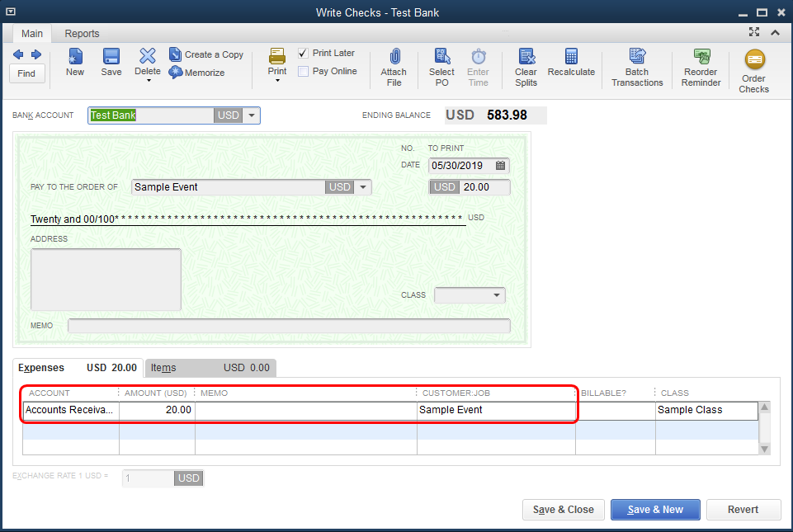The height and width of the screenshot is (532, 793).
Task: Open Batch Transactions
Action: coord(637,68)
